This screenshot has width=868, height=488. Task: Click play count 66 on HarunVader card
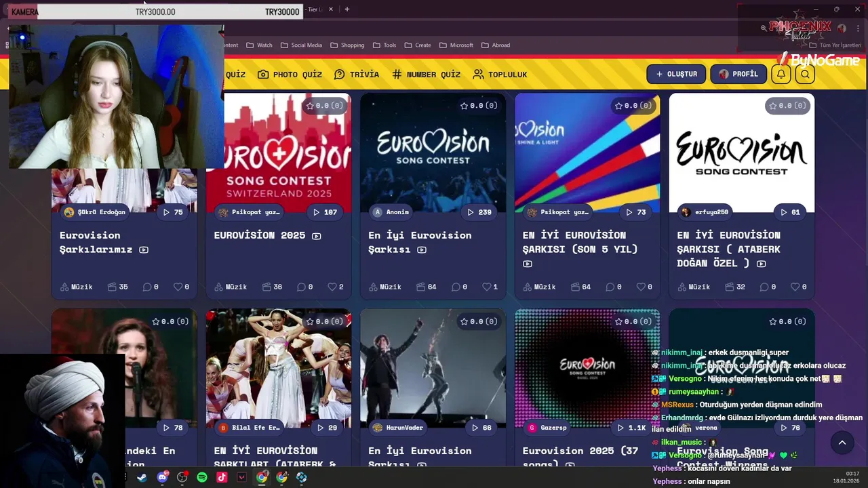point(480,428)
